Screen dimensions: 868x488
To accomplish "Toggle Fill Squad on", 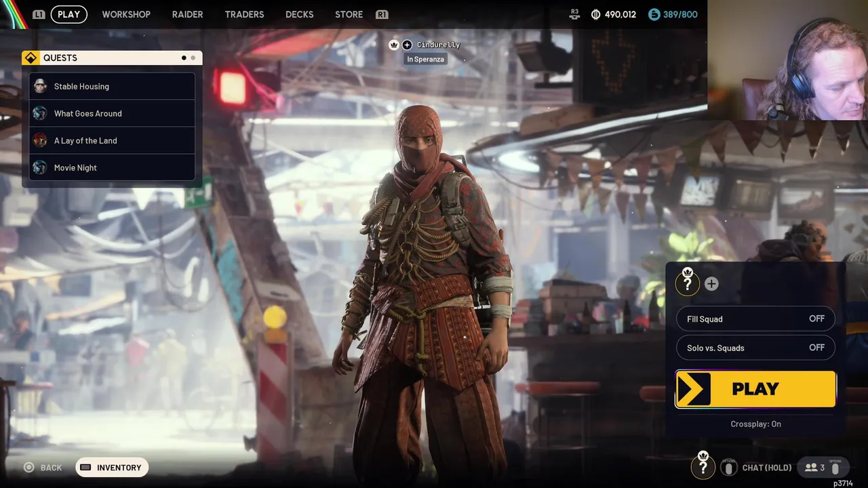I will 755,319.
